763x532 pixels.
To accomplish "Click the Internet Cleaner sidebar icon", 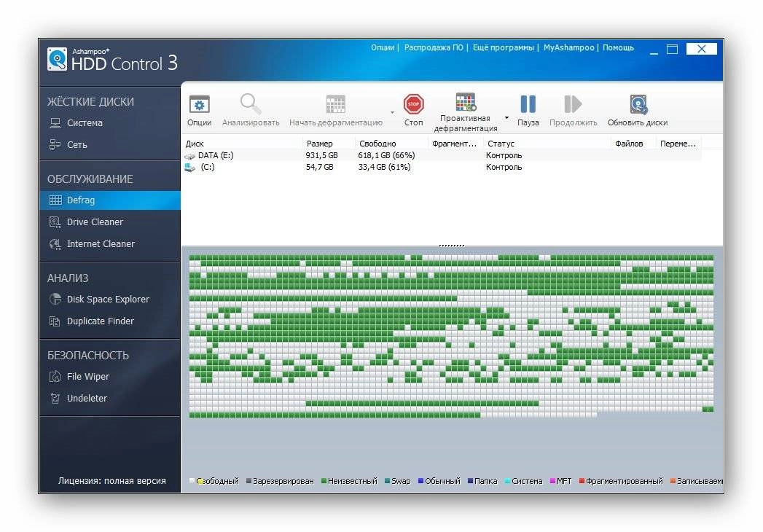I will coord(55,244).
